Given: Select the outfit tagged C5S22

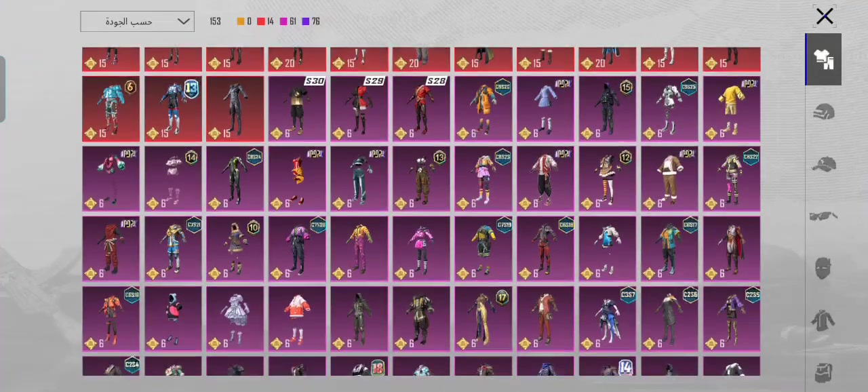Looking at the screenshot, I should point(732,178).
